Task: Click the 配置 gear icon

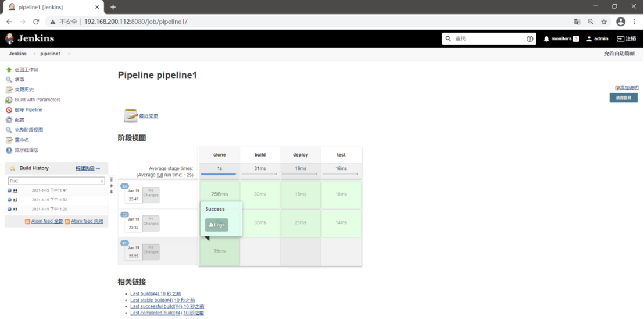Action: (x=9, y=120)
